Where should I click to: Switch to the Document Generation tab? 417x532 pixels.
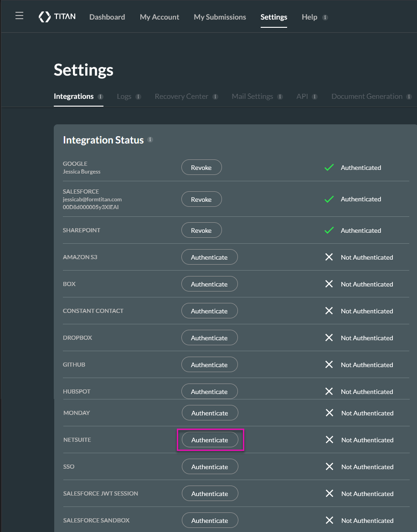(367, 97)
